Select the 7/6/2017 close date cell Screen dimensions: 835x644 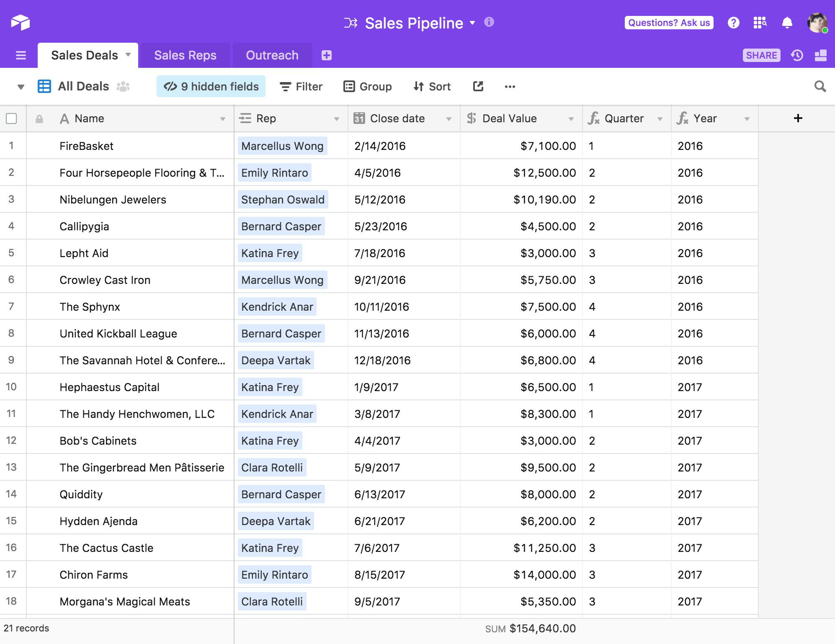click(x=404, y=548)
